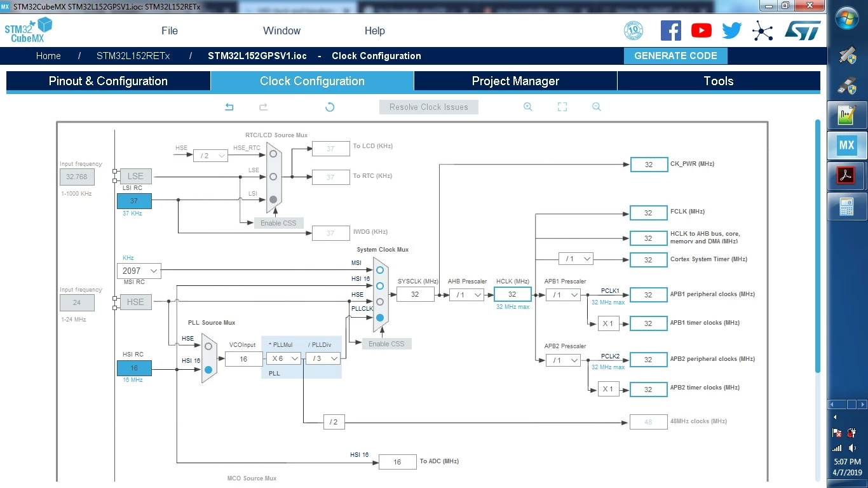Open the ST community network icon

(x=763, y=30)
